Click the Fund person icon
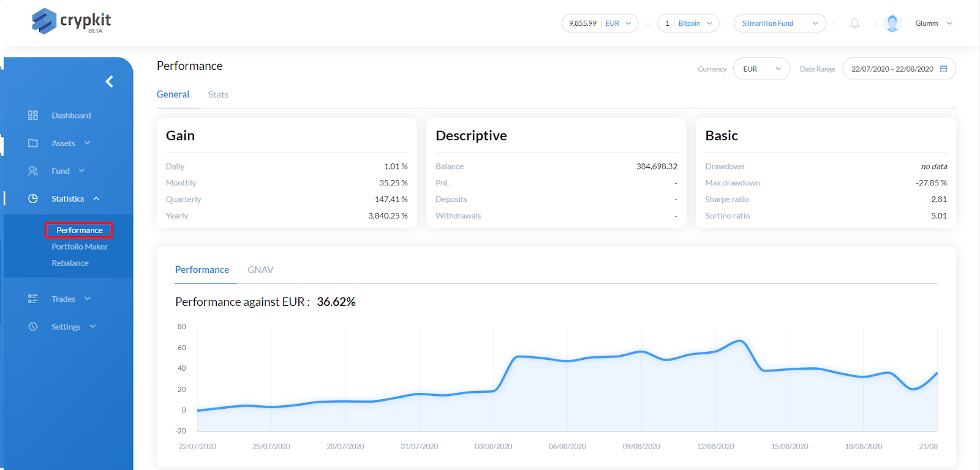This screenshot has height=470, width=980. coord(33,171)
